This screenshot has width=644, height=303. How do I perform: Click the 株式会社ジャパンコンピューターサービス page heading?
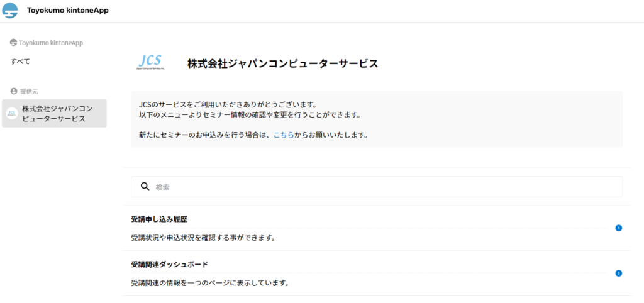(282, 63)
